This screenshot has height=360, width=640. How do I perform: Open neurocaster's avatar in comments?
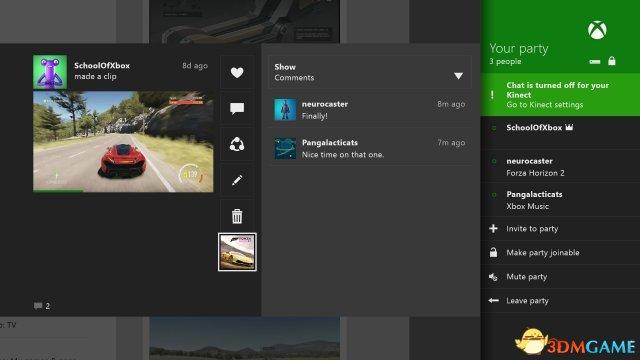[x=285, y=109]
